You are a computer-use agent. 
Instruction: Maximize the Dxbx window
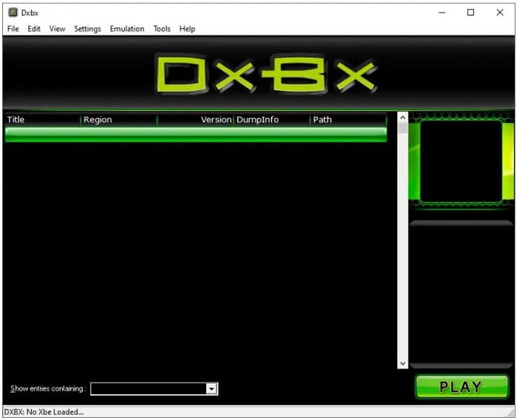pyautogui.click(x=471, y=13)
